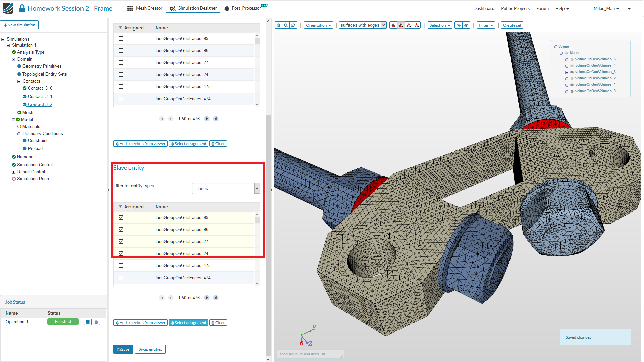
Task: Click the Create set button
Action: [512, 25]
